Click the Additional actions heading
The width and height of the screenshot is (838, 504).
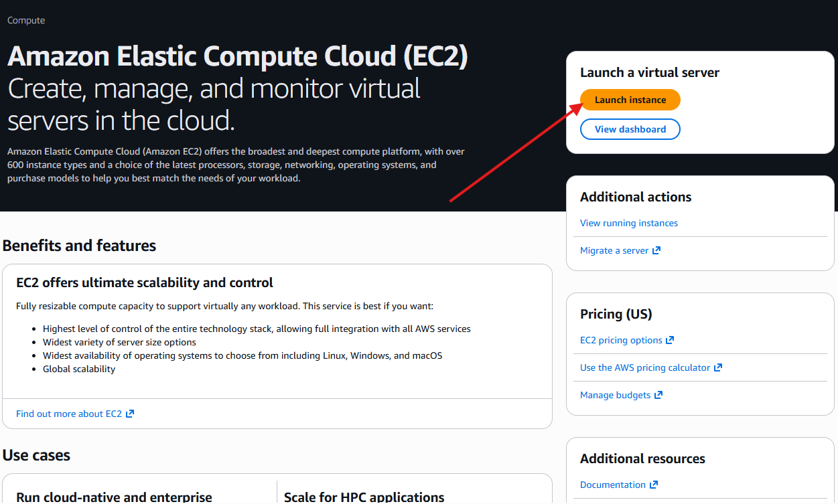[x=636, y=197]
